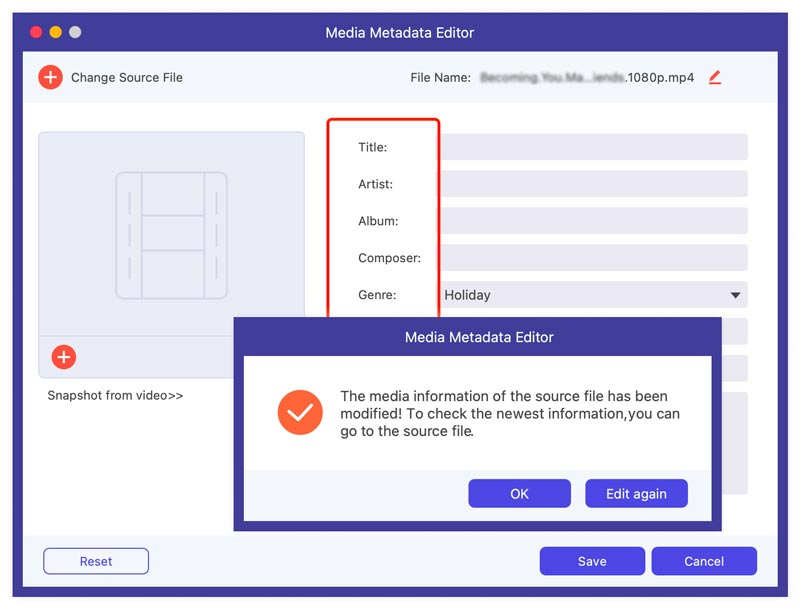The width and height of the screenshot is (800, 609).
Task: Click the Change Source File text label
Action: [127, 77]
